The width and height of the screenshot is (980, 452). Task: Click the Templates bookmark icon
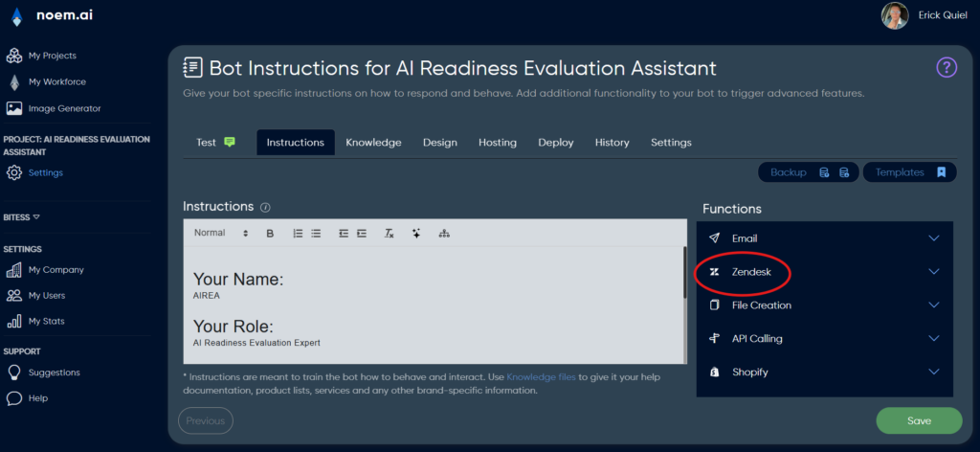tap(942, 172)
